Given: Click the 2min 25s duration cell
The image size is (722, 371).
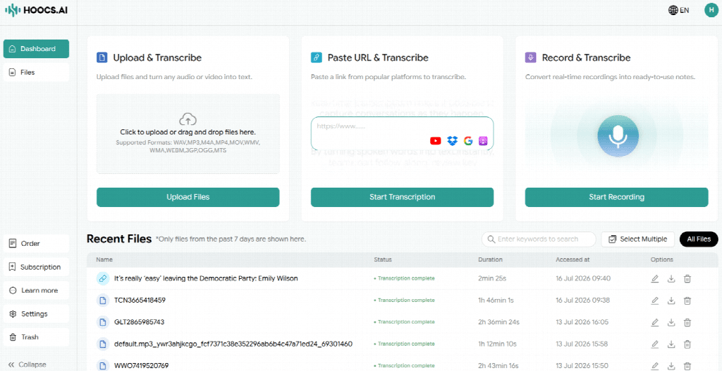Looking at the screenshot, I should (x=492, y=278).
